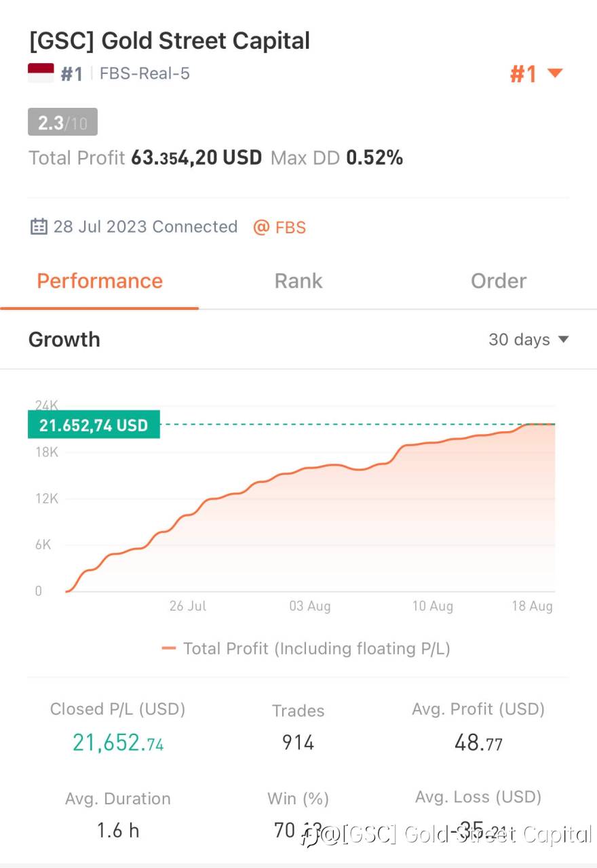
Task: Click the 2.3/10 rating badge
Action: point(62,123)
